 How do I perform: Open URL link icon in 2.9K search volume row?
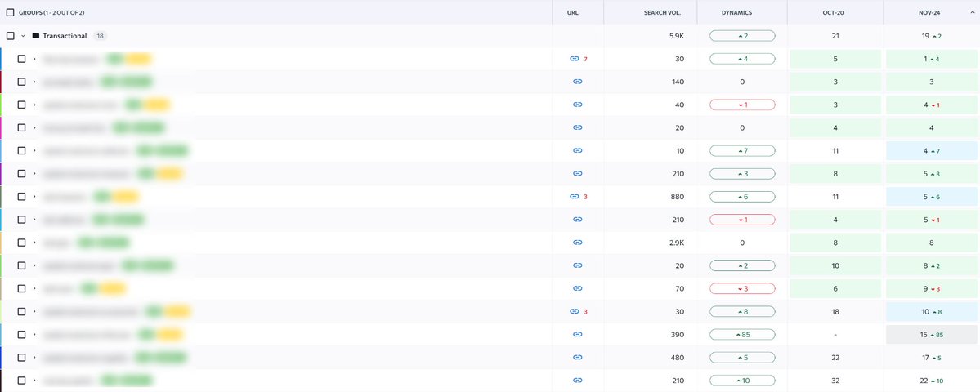pyautogui.click(x=578, y=243)
